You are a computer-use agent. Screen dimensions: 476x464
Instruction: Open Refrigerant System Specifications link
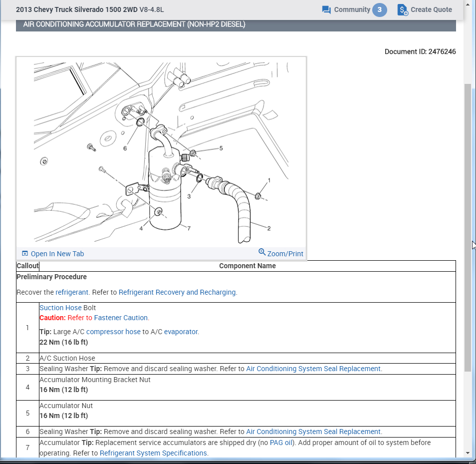click(x=153, y=454)
